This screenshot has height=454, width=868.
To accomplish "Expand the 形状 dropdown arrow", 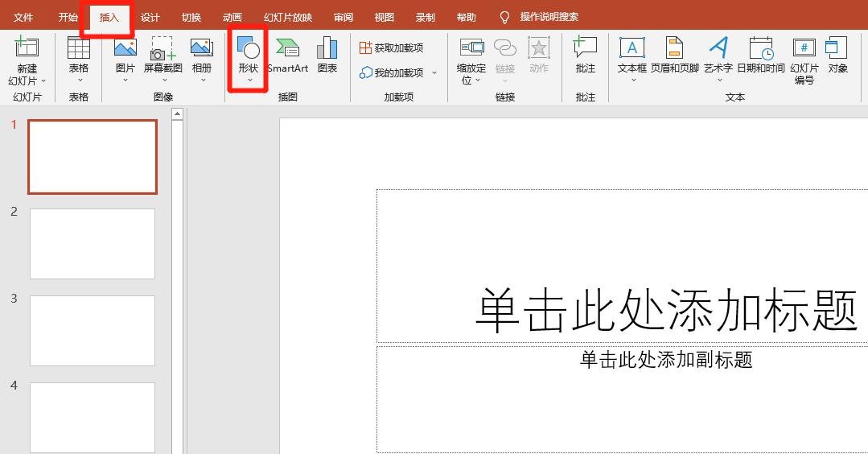I will click(249, 80).
